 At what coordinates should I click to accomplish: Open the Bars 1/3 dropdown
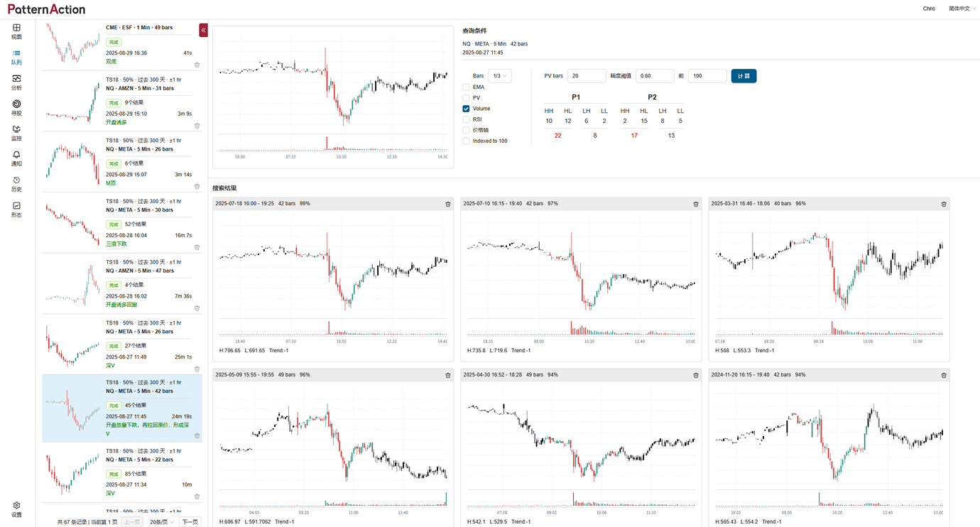point(499,76)
